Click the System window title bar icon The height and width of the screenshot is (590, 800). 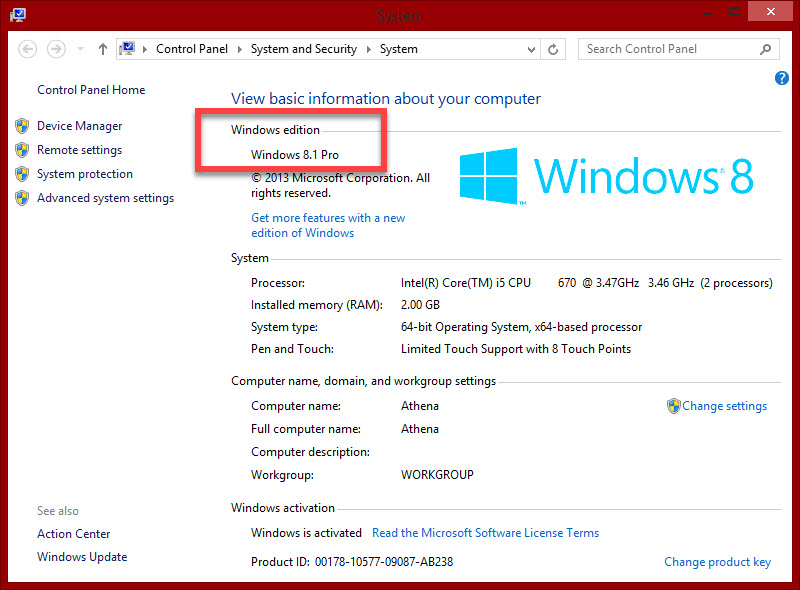click(x=18, y=14)
